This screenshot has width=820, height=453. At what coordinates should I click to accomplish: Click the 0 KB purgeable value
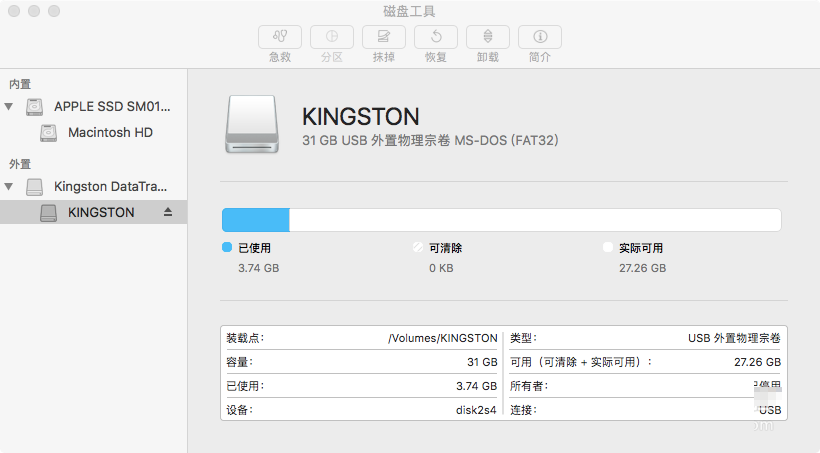(x=441, y=268)
